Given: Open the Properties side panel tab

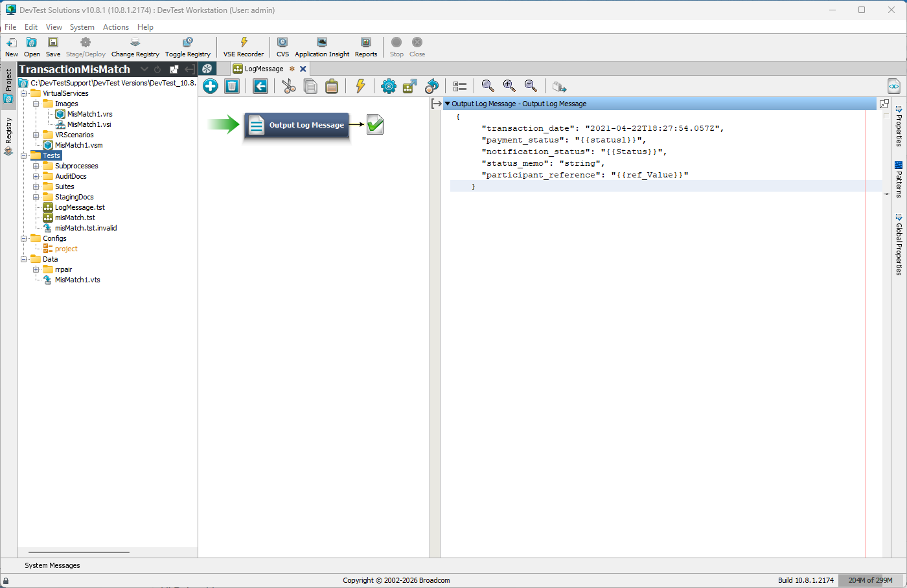Looking at the screenshot, I should point(899,126).
